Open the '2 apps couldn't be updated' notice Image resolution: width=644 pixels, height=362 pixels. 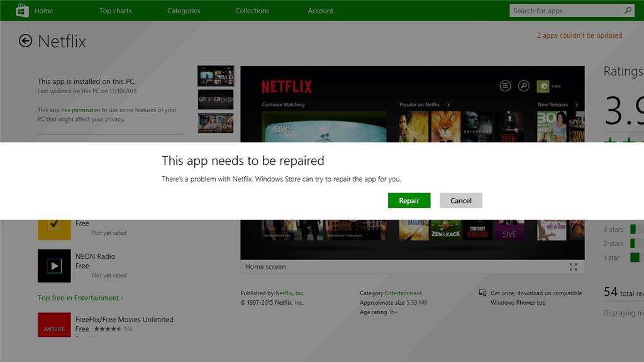coord(579,35)
